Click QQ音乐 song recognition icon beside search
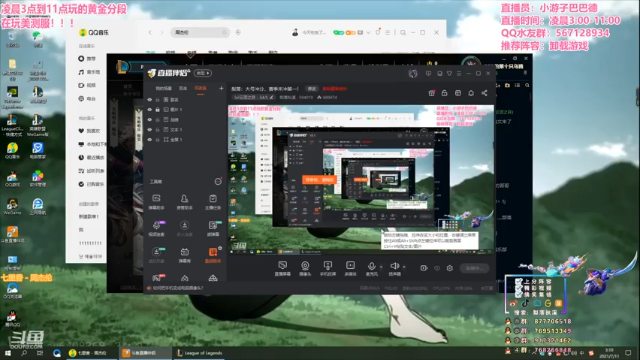 click(238, 32)
